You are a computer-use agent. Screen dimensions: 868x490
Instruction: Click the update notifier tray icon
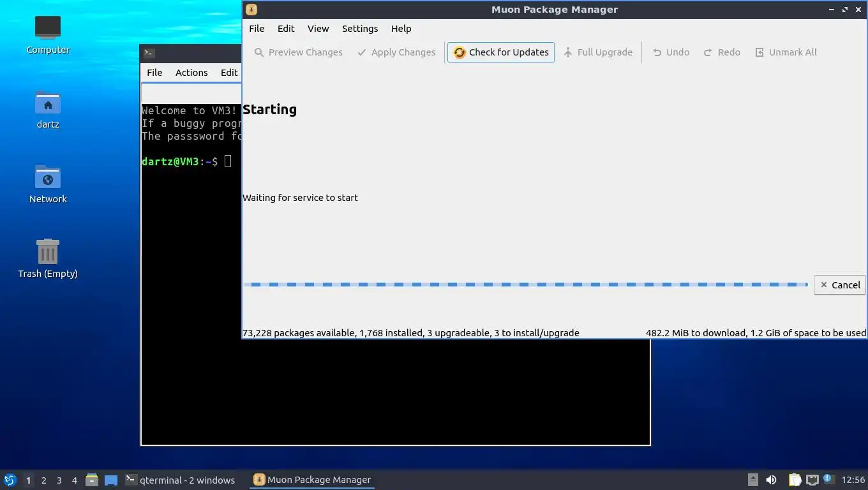(828, 479)
